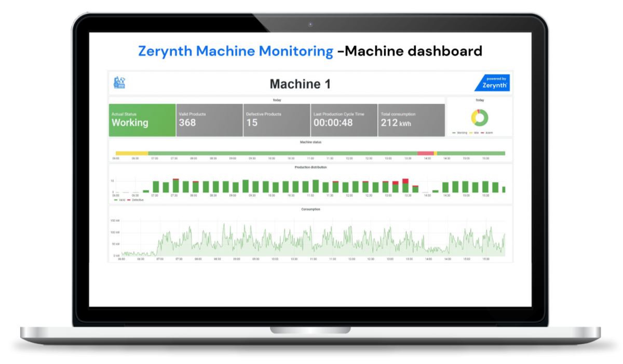623x364 pixels.
Task: Select the Last Production Cycle Time tile
Action: click(x=344, y=120)
